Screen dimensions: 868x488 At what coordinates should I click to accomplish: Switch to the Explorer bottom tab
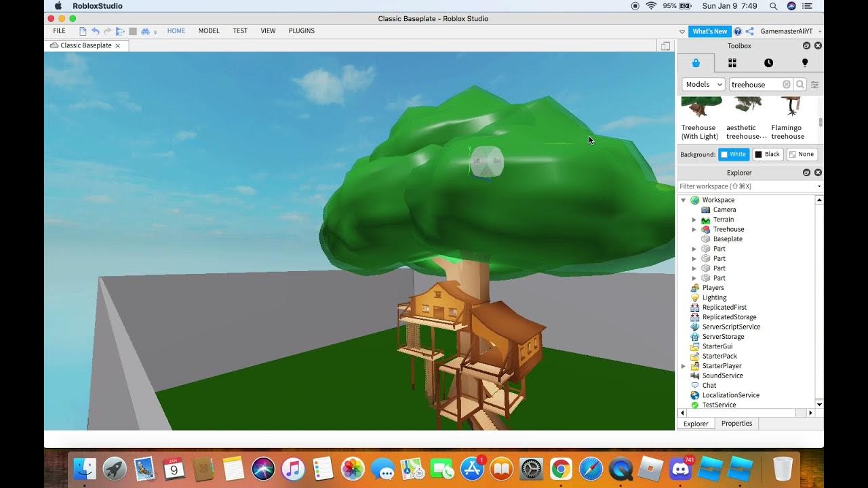(x=696, y=424)
